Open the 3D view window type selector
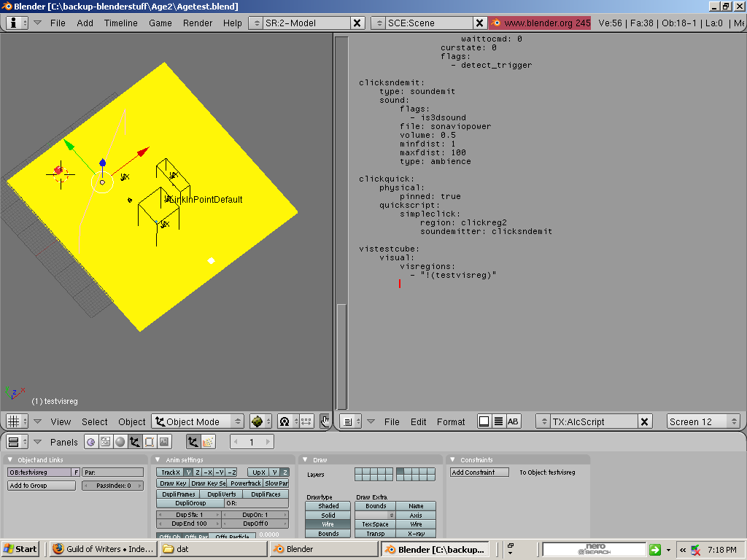The width and height of the screenshot is (747, 560). coord(18,421)
